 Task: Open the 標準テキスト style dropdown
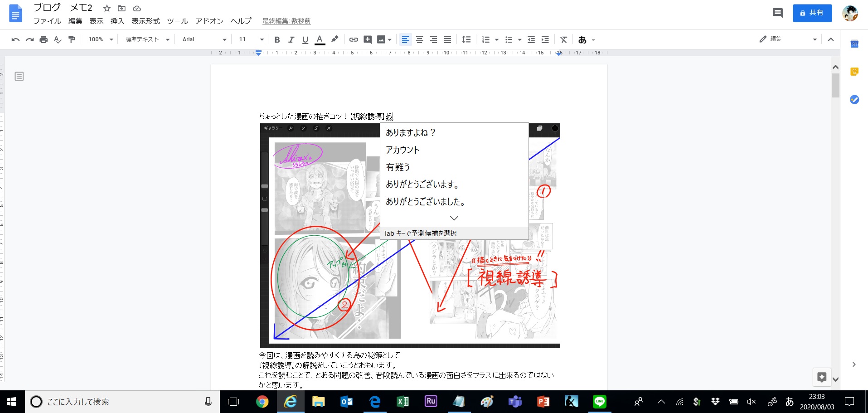[147, 39]
